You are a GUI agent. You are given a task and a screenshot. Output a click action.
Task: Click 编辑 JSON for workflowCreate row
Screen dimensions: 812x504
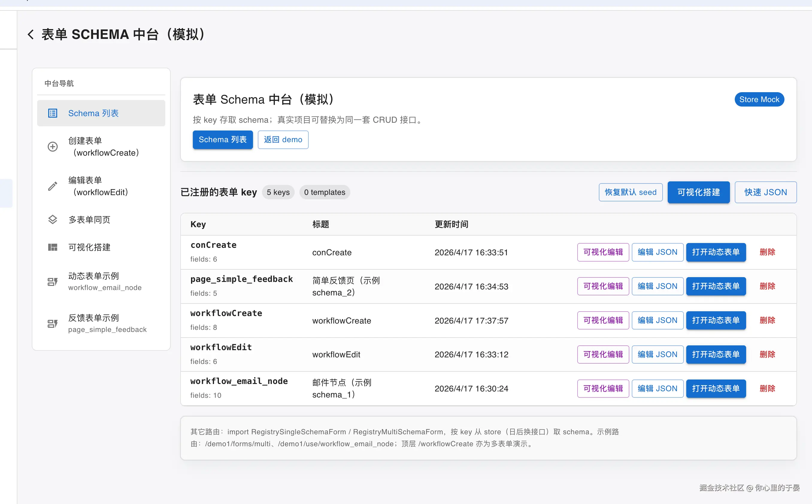658,320
